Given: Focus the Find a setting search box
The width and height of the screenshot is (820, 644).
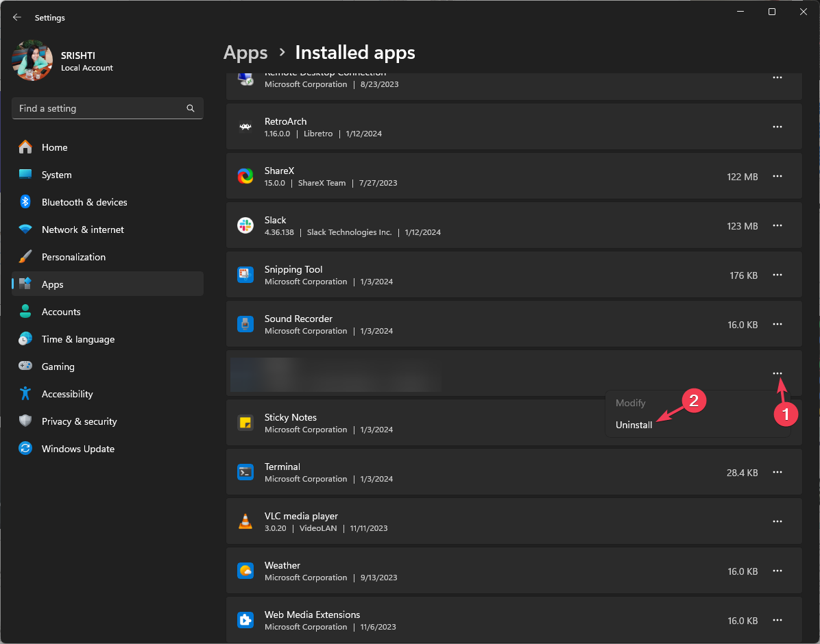Looking at the screenshot, I should (108, 108).
